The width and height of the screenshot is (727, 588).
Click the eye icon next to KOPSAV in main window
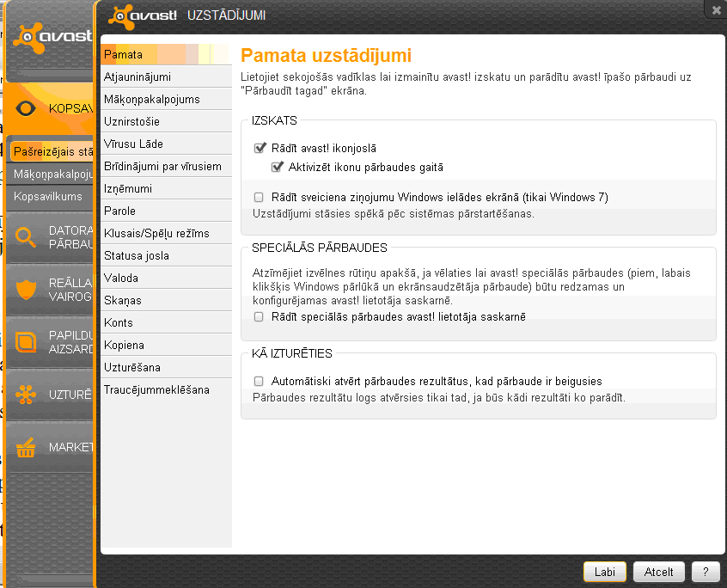[26, 108]
